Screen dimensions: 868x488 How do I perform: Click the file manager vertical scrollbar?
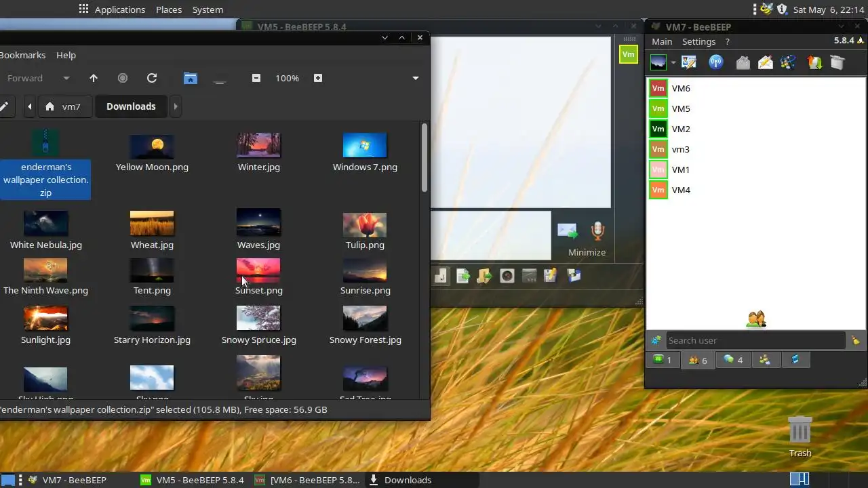(x=425, y=157)
